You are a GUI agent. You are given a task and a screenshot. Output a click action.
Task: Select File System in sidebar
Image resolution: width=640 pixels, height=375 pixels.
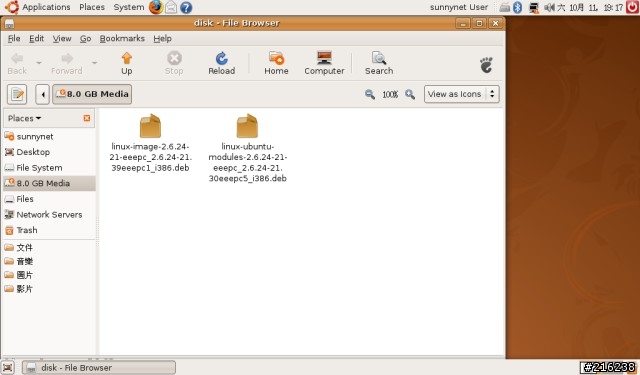(x=49, y=168)
